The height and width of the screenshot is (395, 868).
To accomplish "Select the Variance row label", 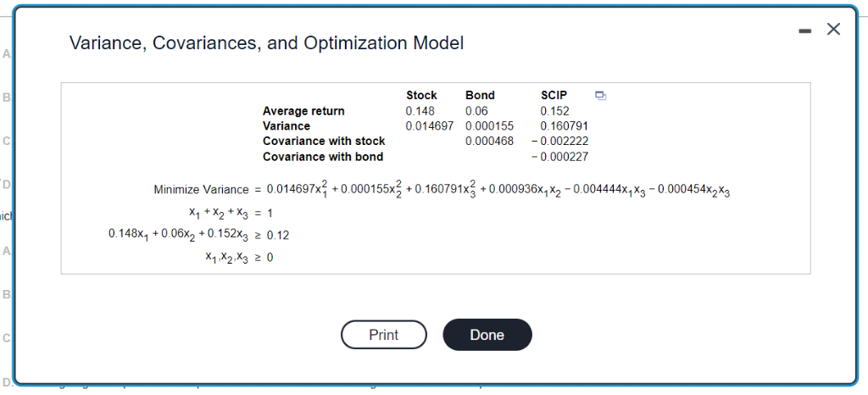I will 287,126.
